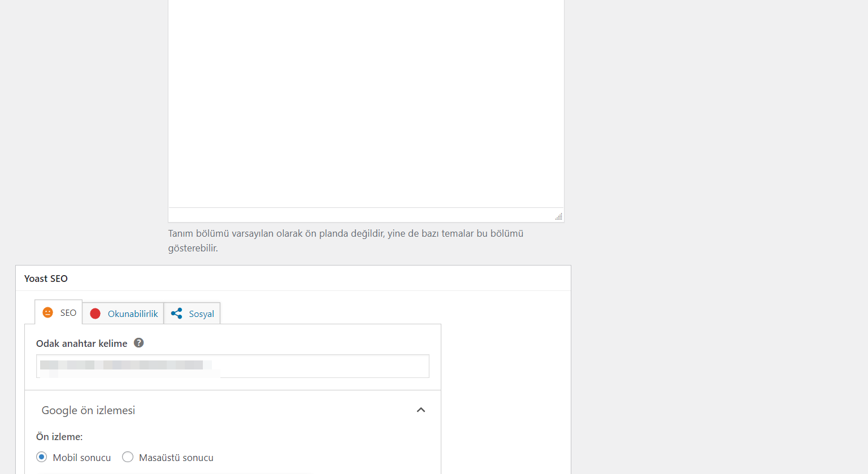The height and width of the screenshot is (474, 868).
Task: Switch to the Sosyal tab
Action: pyautogui.click(x=192, y=314)
